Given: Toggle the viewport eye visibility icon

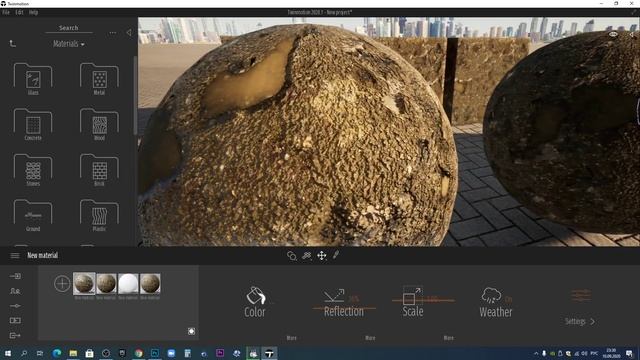Looking at the screenshot, I should pyautogui.click(x=613, y=34).
